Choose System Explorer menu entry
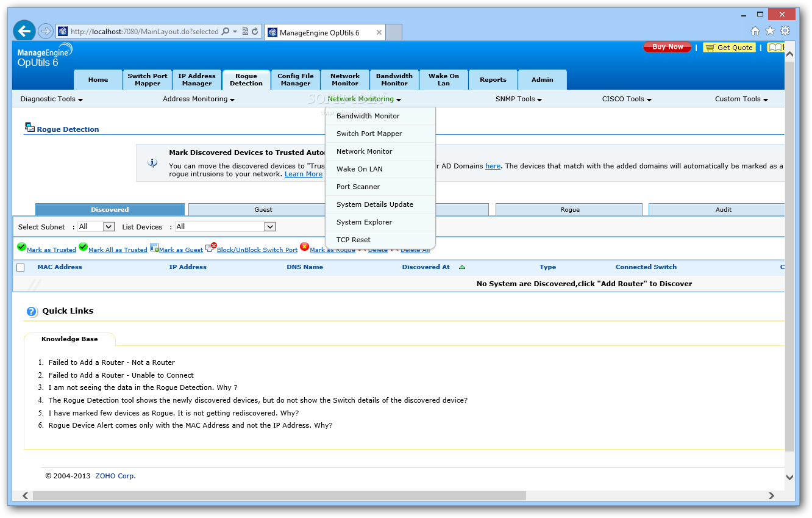The width and height of the screenshot is (812, 518). [380, 222]
